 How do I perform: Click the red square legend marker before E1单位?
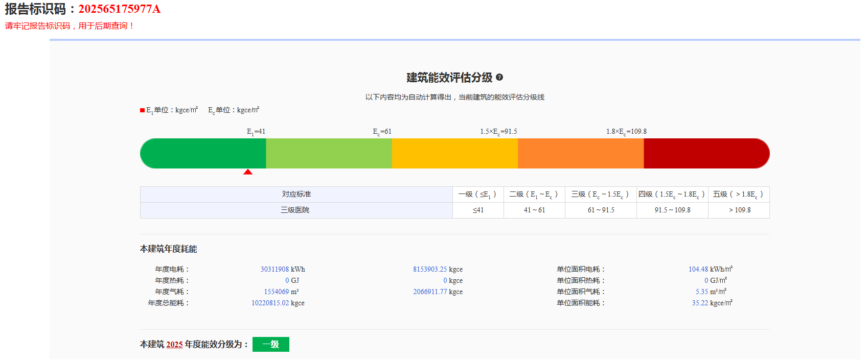(143, 110)
